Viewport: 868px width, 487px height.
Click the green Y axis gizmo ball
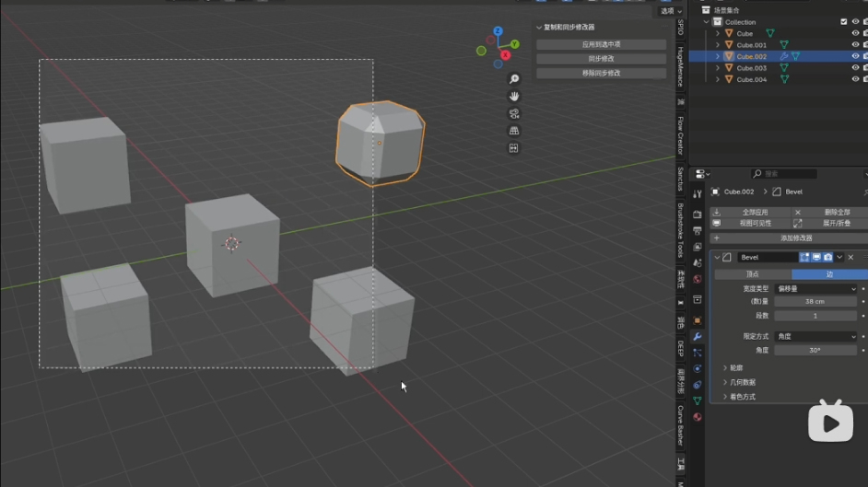515,43
